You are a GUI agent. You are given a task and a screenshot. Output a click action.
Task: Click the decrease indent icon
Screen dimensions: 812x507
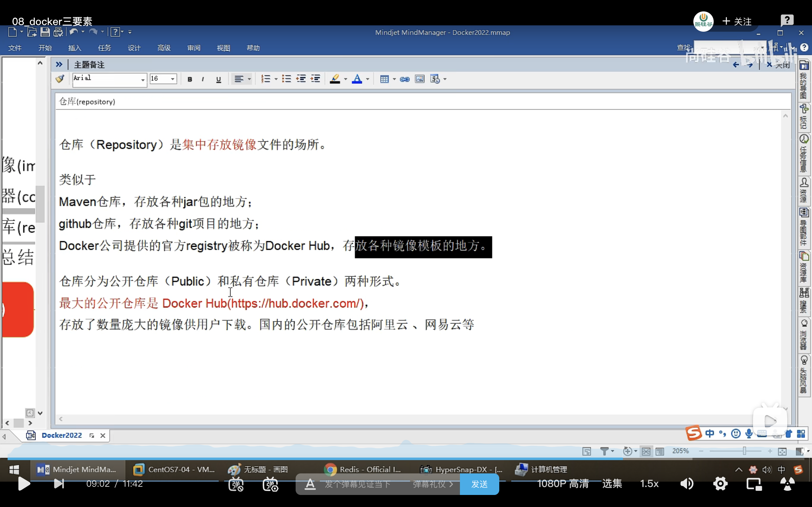[x=301, y=79]
